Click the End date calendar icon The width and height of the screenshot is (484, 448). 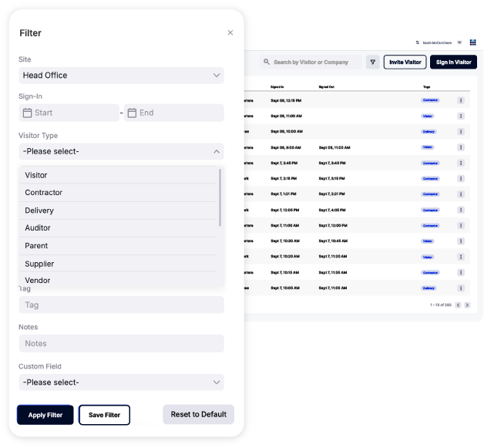click(132, 113)
